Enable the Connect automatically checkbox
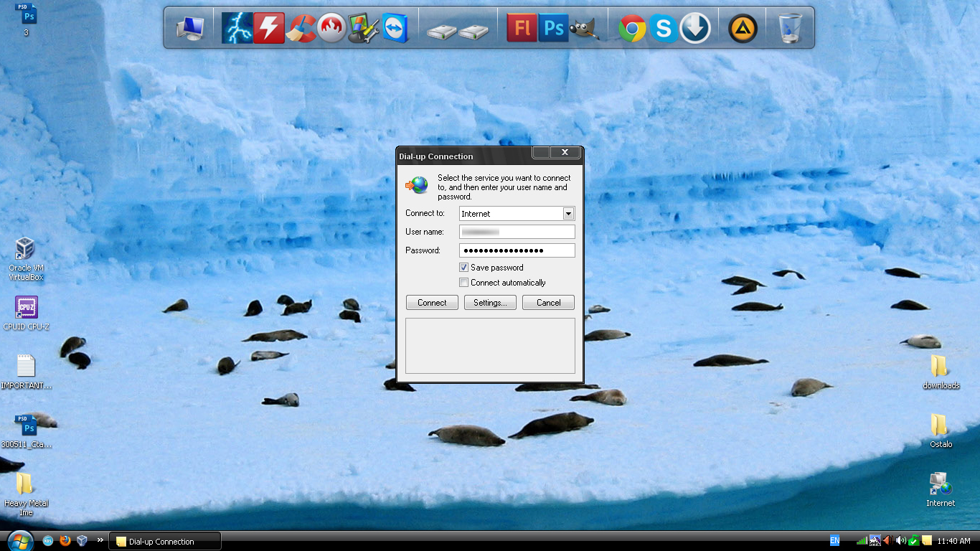980x551 pixels. click(x=464, y=283)
